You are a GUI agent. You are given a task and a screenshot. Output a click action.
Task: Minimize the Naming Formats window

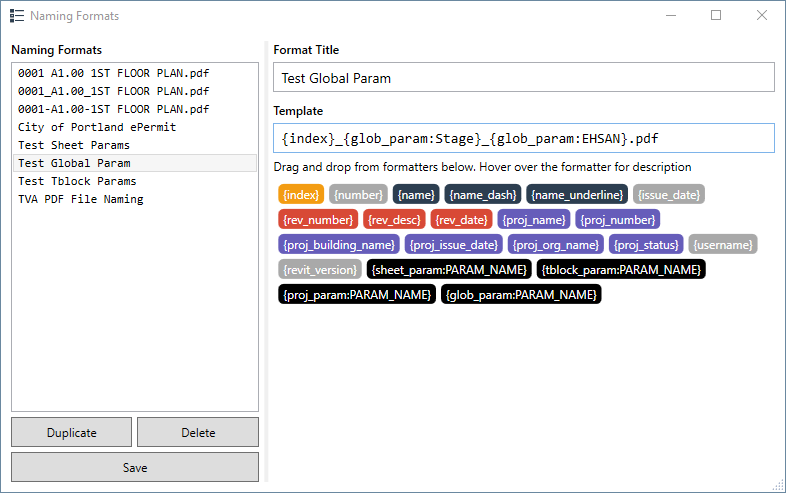[671, 16]
